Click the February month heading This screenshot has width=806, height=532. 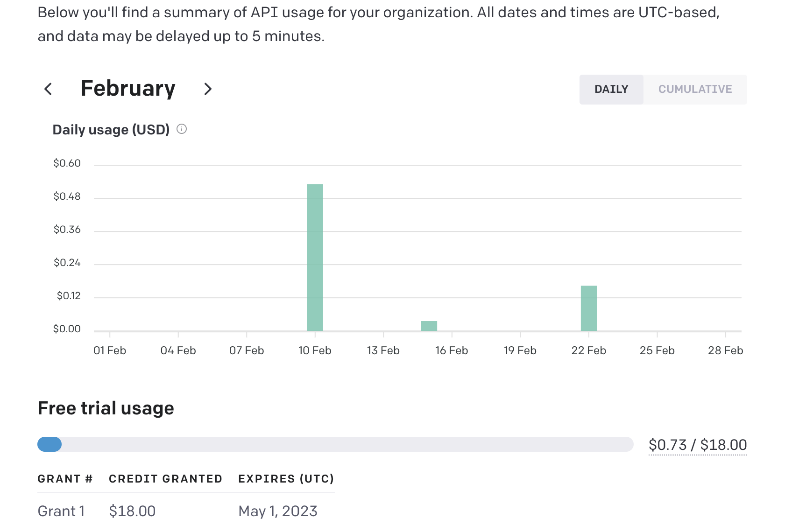pyautogui.click(x=128, y=89)
